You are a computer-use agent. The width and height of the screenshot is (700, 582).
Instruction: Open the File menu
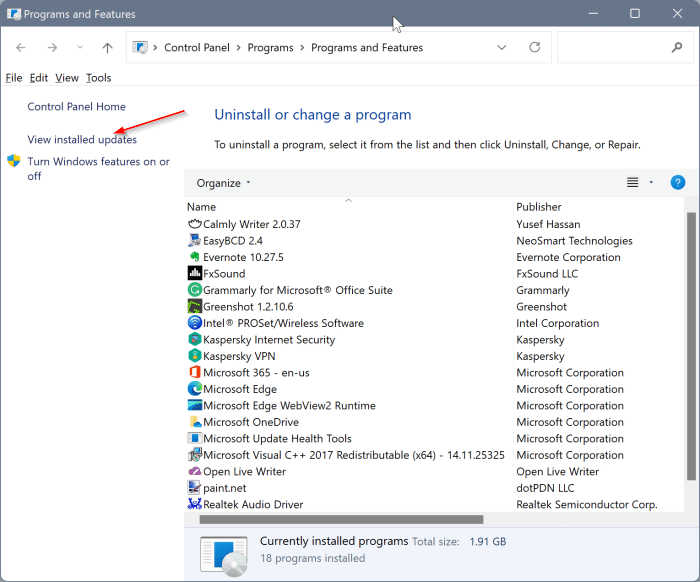(x=14, y=78)
